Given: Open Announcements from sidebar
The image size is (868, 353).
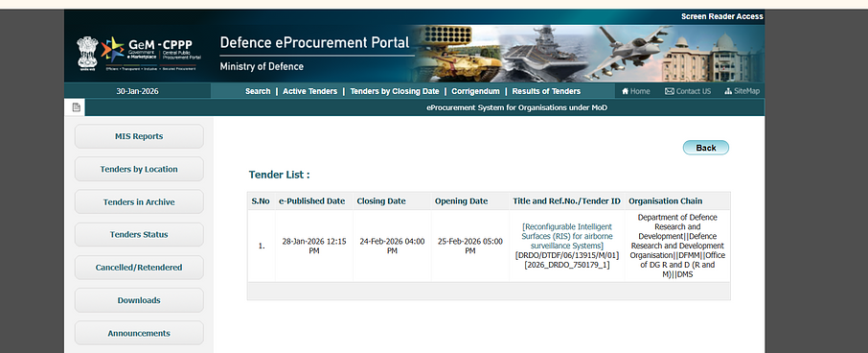Looking at the screenshot, I should tap(139, 333).
